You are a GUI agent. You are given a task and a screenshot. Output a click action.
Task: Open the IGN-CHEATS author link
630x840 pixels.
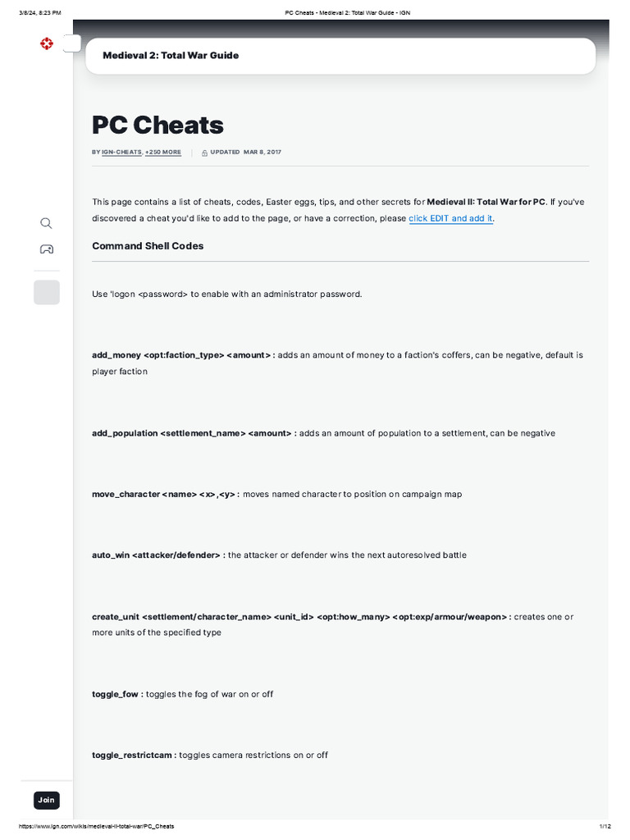pyautogui.click(x=121, y=153)
